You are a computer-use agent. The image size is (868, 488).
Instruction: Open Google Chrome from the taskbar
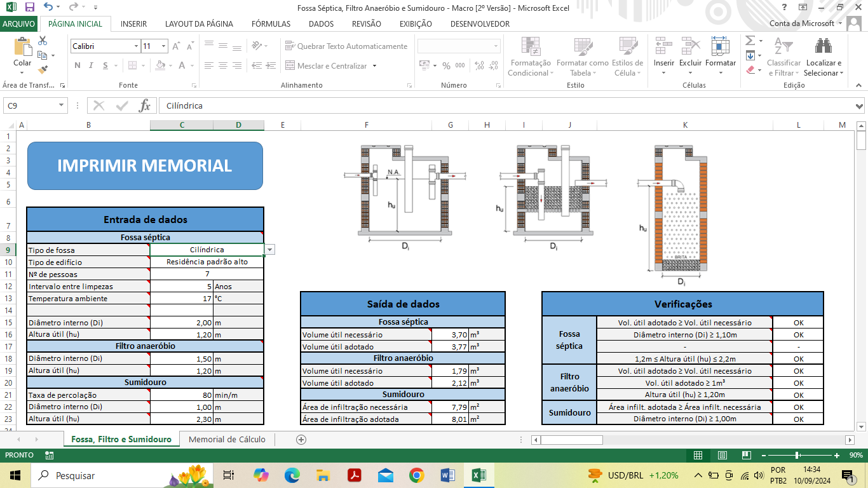click(x=416, y=475)
